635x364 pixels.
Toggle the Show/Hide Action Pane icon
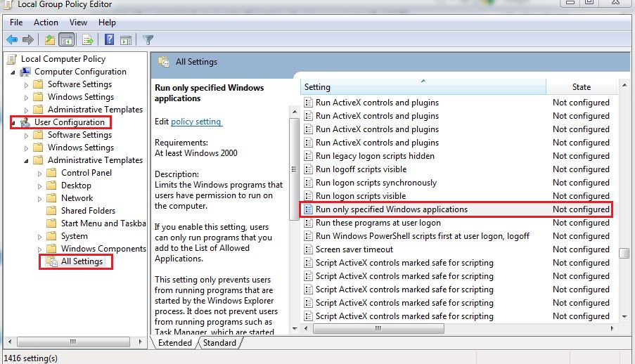click(126, 40)
